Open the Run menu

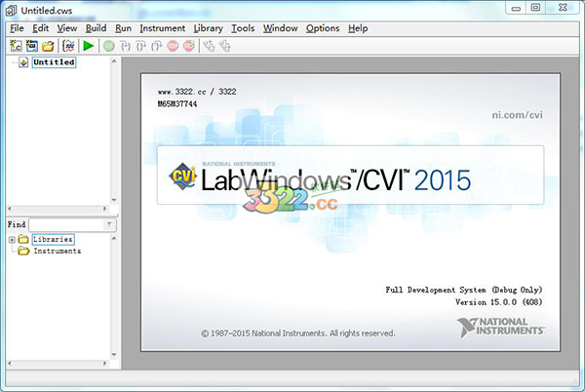123,28
